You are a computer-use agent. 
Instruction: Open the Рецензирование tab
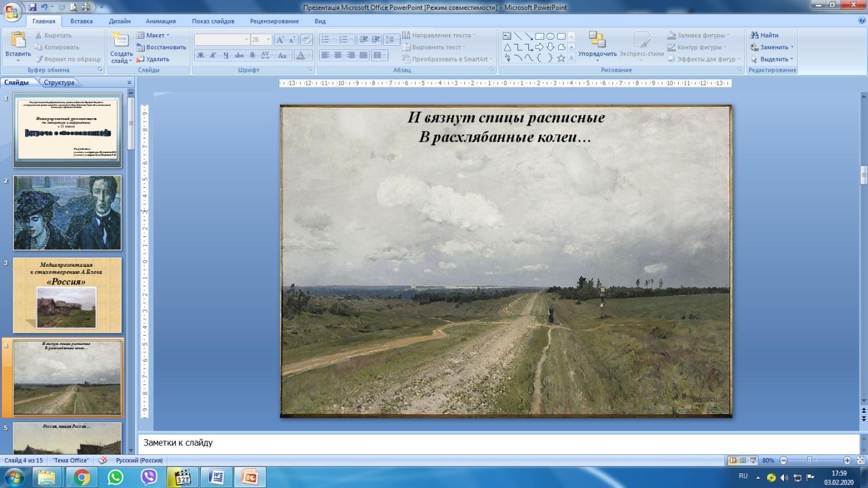coord(275,21)
